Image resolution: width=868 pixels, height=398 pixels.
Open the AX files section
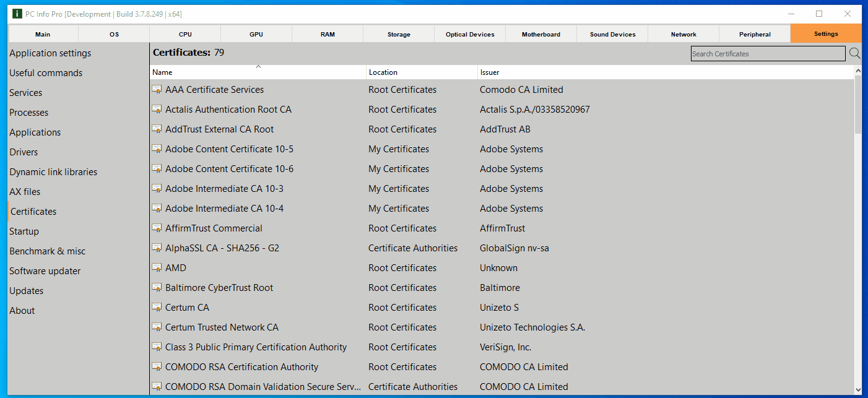point(25,192)
